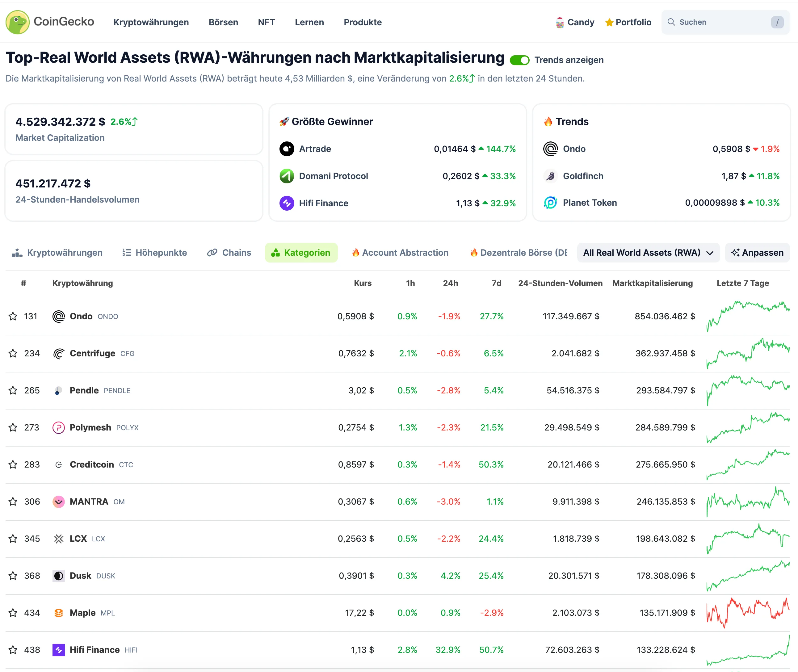Sort table by the 24h column header
The width and height of the screenshot is (798, 672).
[451, 283]
